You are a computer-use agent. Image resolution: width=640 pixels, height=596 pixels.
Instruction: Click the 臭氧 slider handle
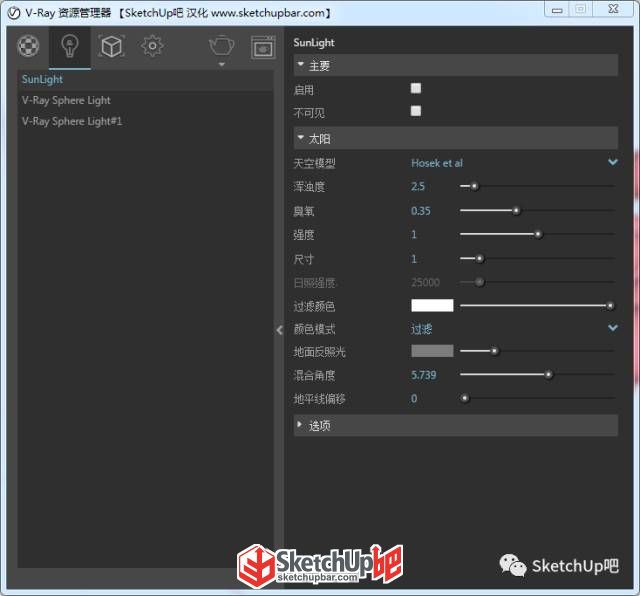click(x=516, y=211)
